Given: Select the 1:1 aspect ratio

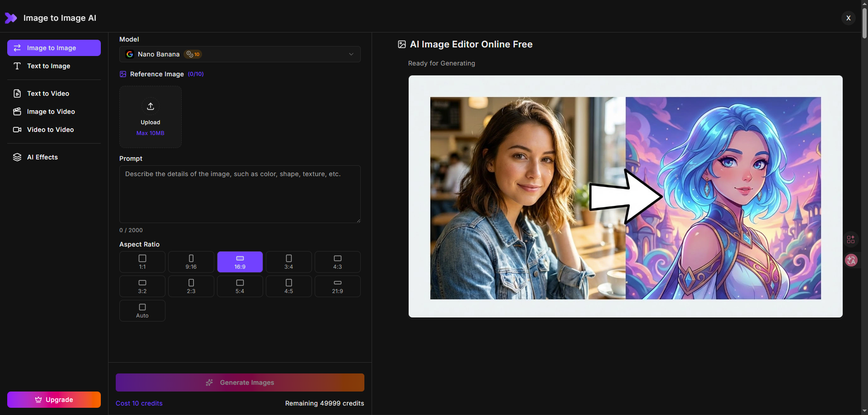Looking at the screenshot, I should tap(142, 261).
